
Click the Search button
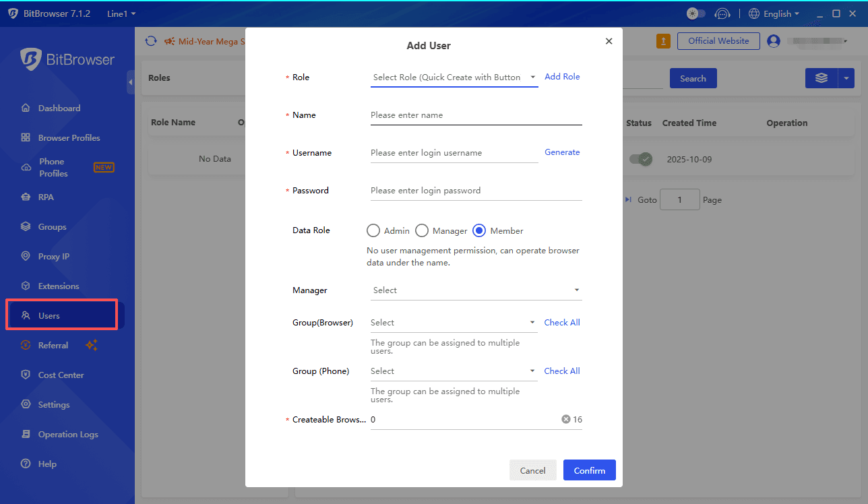(693, 78)
